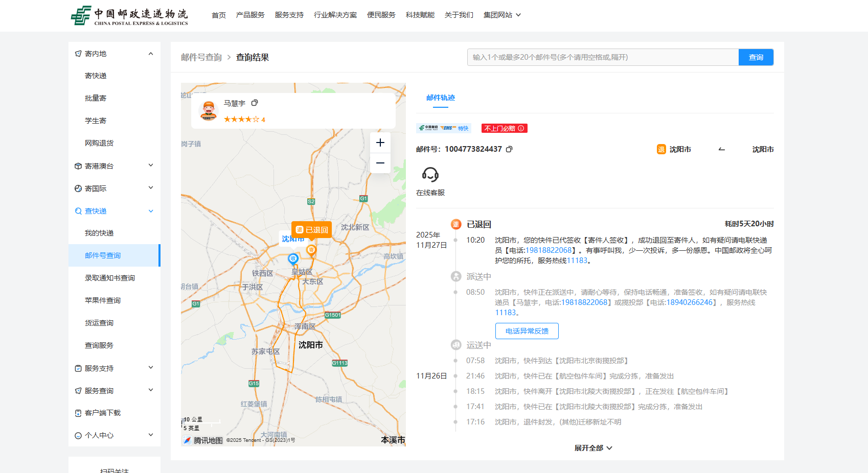Copy the tracking number with copy icon
Image resolution: width=868 pixels, height=473 pixels.
click(509, 149)
